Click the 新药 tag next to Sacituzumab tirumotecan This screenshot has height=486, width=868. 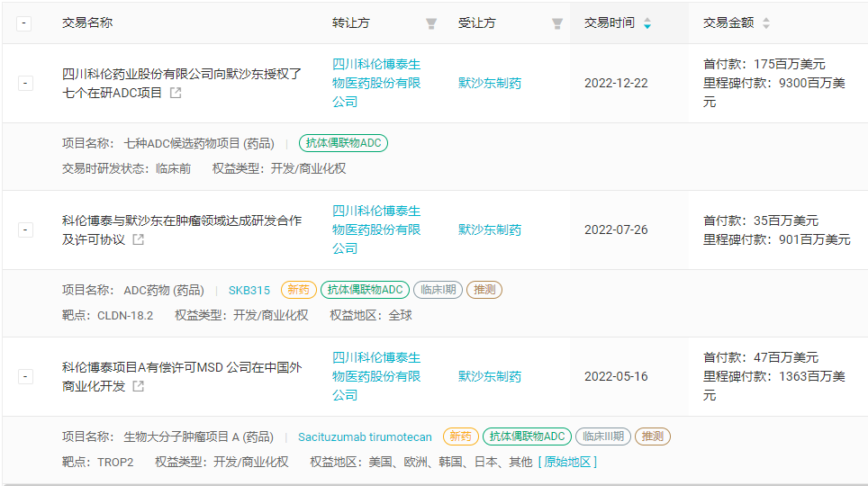point(461,436)
